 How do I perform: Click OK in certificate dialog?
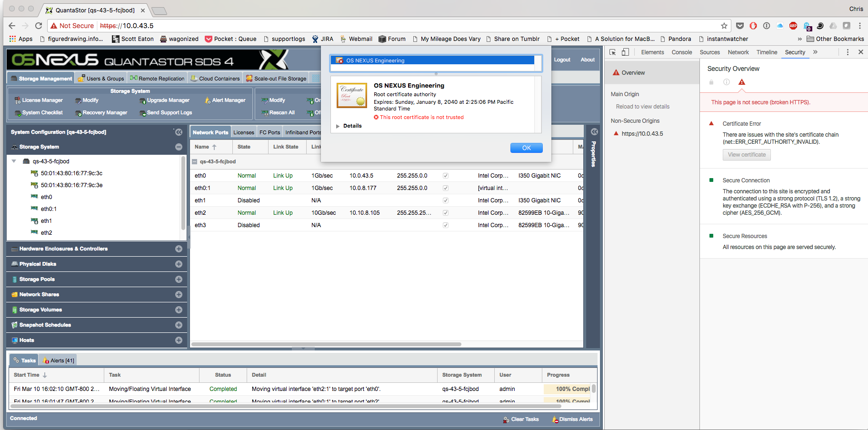(x=526, y=148)
